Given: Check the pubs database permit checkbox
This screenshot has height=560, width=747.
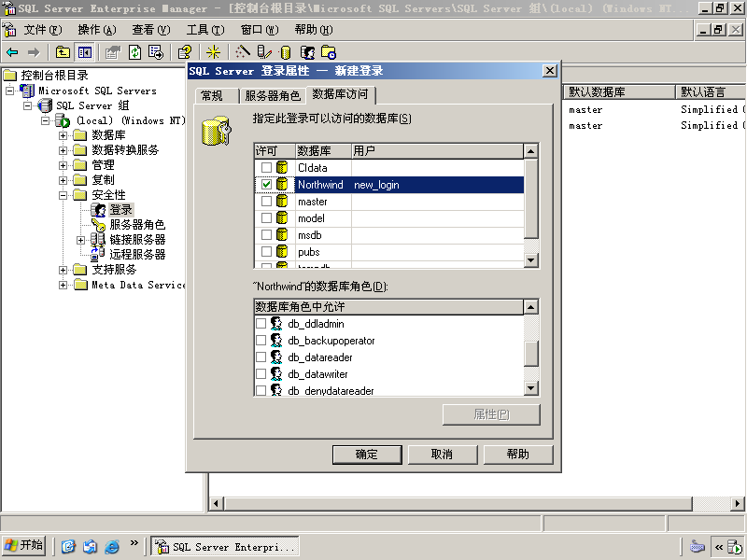Looking at the screenshot, I should [266, 251].
